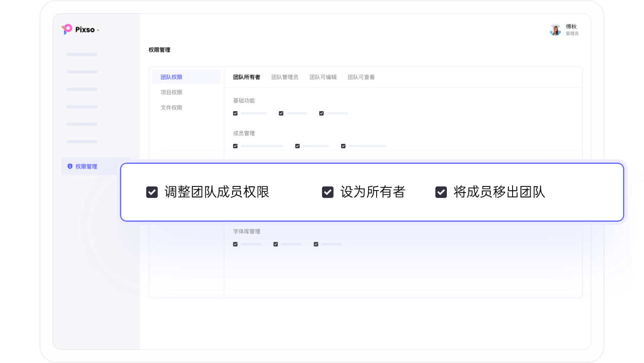Switch to the 团队可查看 tab

click(x=361, y=77)
